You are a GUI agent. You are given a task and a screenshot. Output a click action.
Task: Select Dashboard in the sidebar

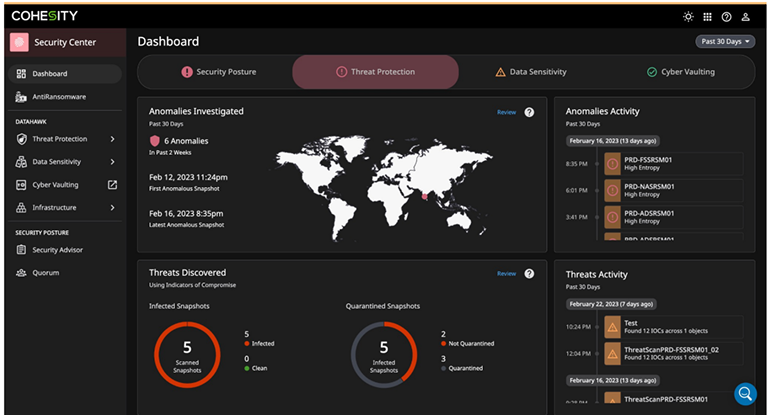point(65,74)
